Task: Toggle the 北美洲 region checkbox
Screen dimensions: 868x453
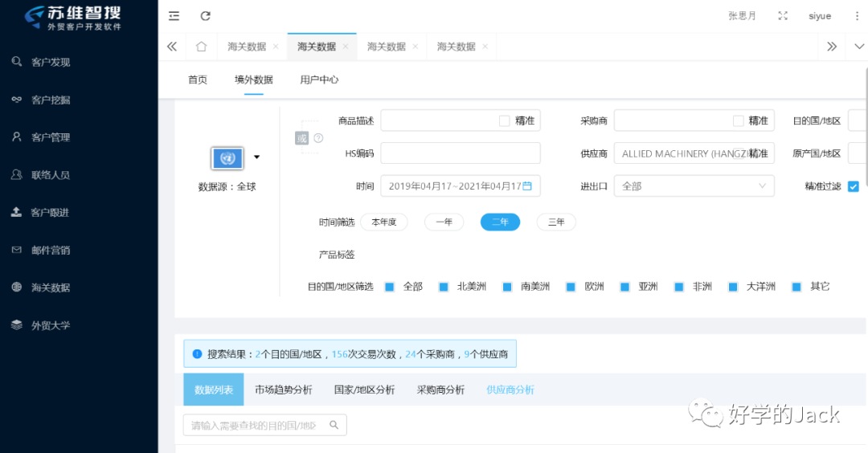Action: coord(444,287)
